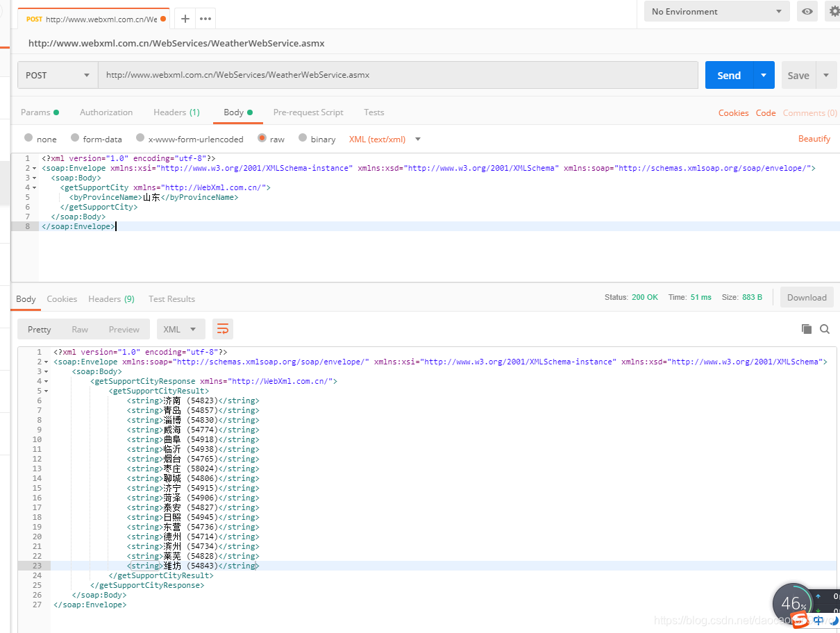Open Postman settings via gear icon

[x=833, y=11]
